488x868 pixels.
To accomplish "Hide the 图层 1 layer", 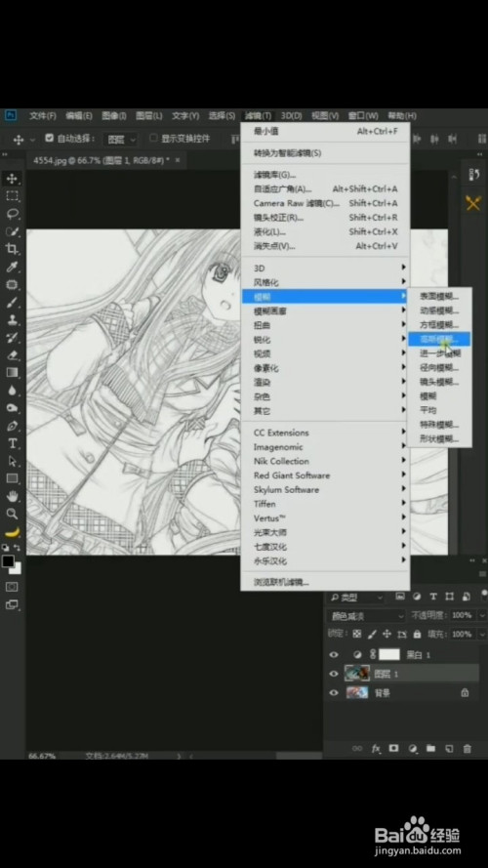I will coord(334,674).
